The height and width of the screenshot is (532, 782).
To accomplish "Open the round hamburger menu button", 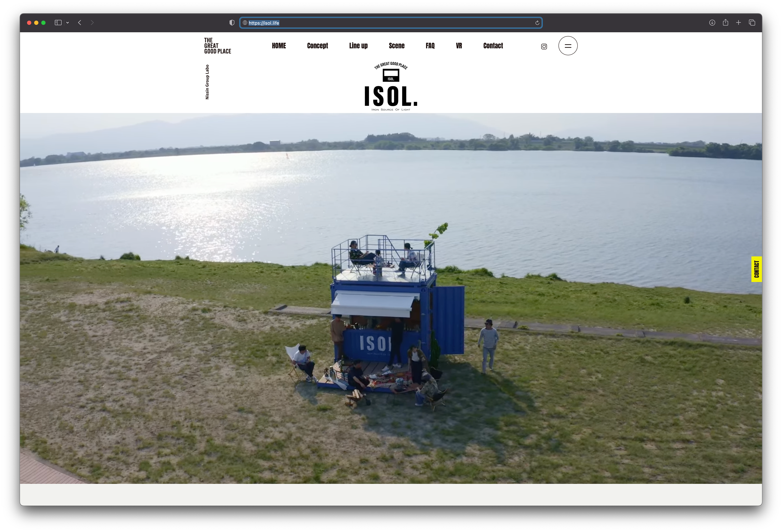I will tap(568, 46).
